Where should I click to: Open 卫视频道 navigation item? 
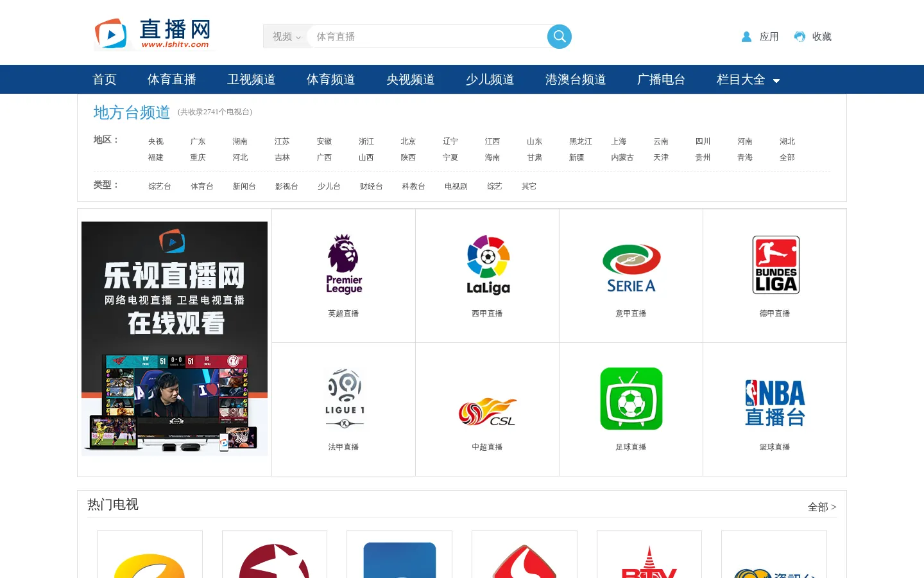click(x=252, y=80)
